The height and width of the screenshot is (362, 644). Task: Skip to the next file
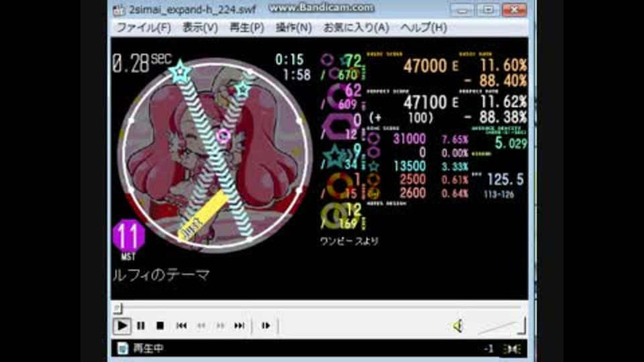239,326
